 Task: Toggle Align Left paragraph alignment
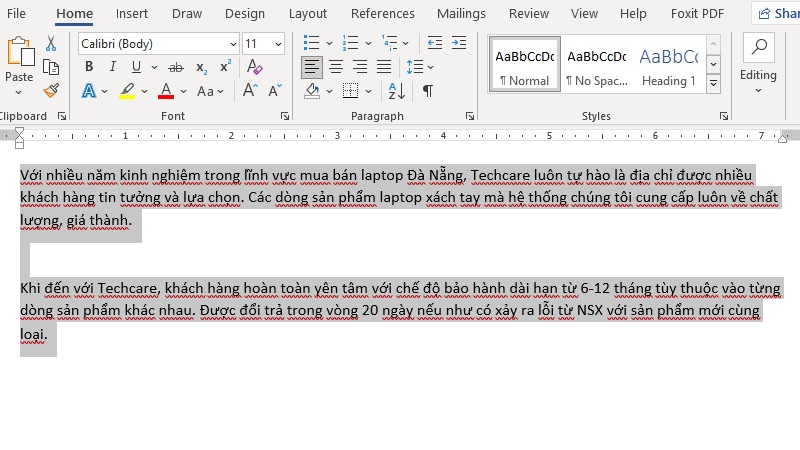tap(311, 67)
